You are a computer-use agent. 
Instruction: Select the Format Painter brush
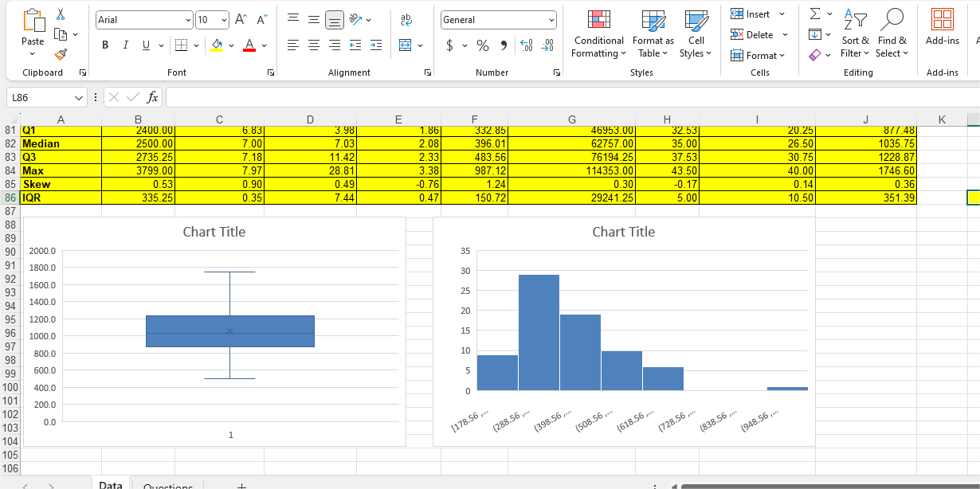[61, 54]
